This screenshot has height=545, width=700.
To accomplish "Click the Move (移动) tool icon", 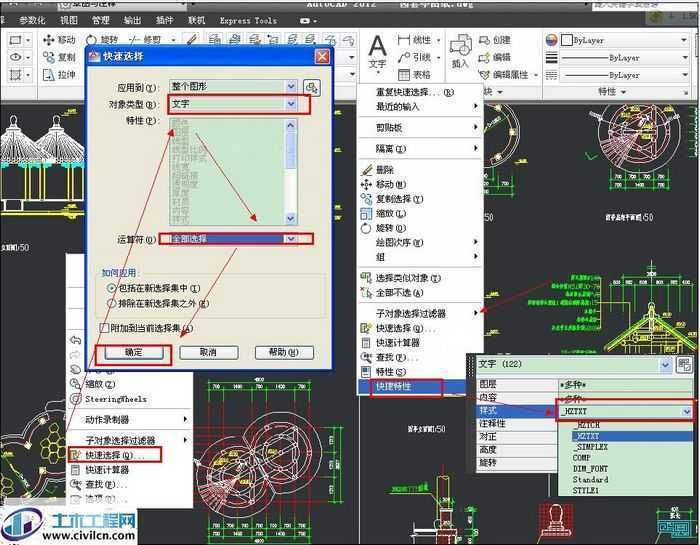I will tap(49, 40).
